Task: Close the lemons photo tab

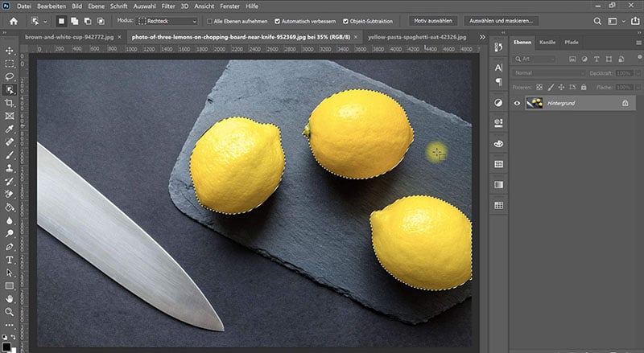Action: 356,37
